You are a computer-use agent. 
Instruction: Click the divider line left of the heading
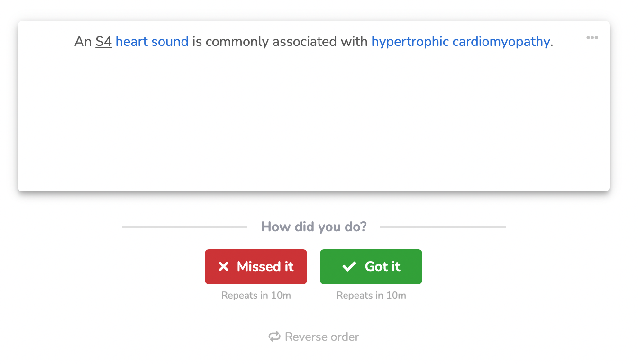[184, 227]
